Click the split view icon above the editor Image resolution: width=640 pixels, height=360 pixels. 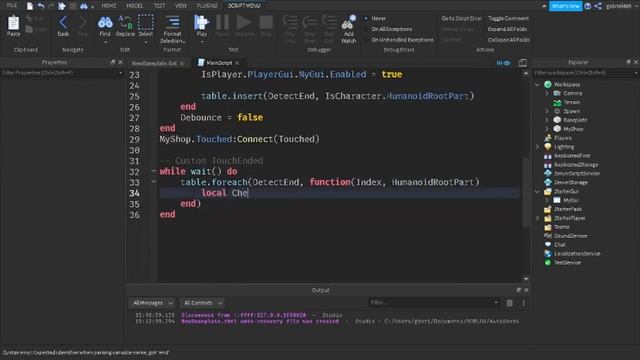click(x=522, y=63)
